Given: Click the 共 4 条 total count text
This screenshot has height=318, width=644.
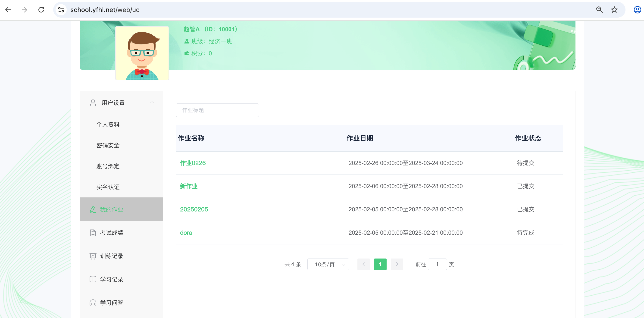Looking at the screenshot, I should [x=293, y=264].
